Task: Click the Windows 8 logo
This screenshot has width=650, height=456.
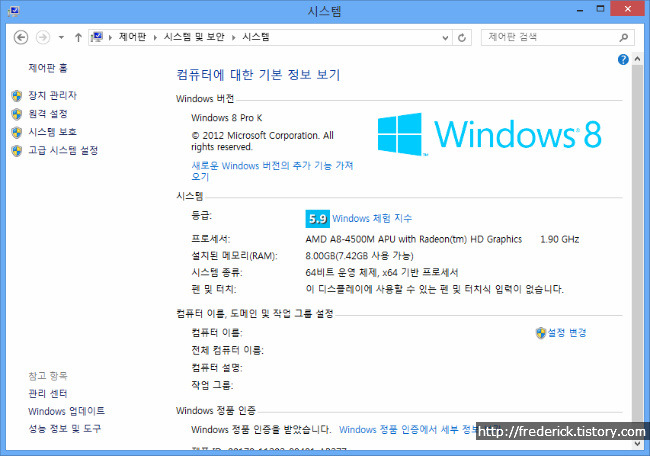Action: tap(489, 134)
